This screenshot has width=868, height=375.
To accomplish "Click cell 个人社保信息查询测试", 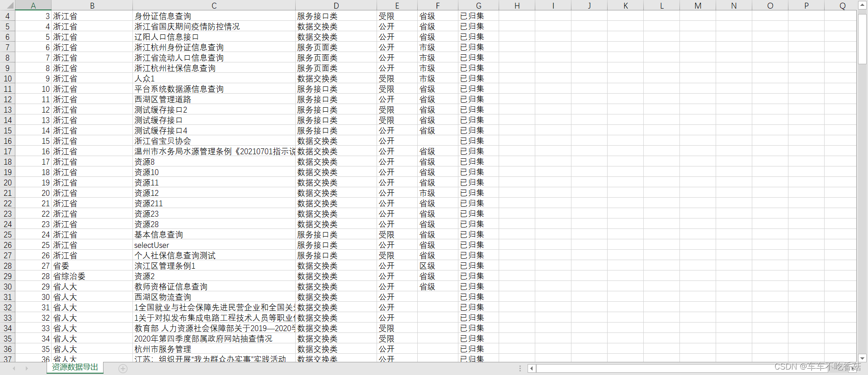I will [x=214, y=255].
